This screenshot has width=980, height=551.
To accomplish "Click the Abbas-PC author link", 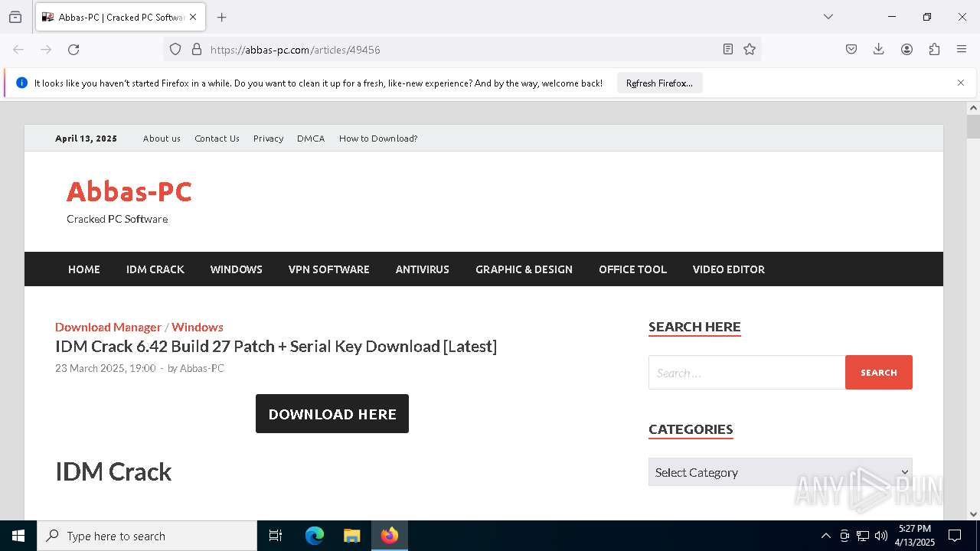I will (x=202, y=368).
